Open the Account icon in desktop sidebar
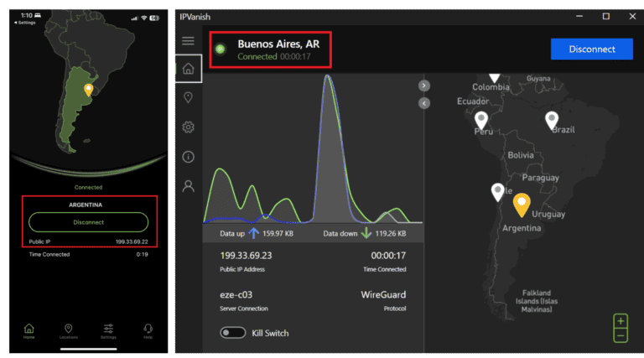This screenshot has height=358, width=644. (x=188, y=186)
